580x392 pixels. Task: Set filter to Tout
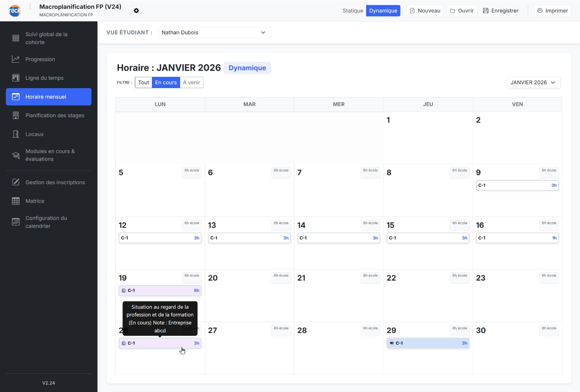point(144,83)
